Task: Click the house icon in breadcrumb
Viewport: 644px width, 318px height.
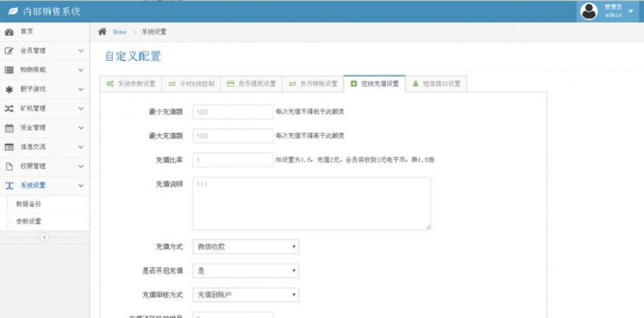Action: [x=102, y=32]
